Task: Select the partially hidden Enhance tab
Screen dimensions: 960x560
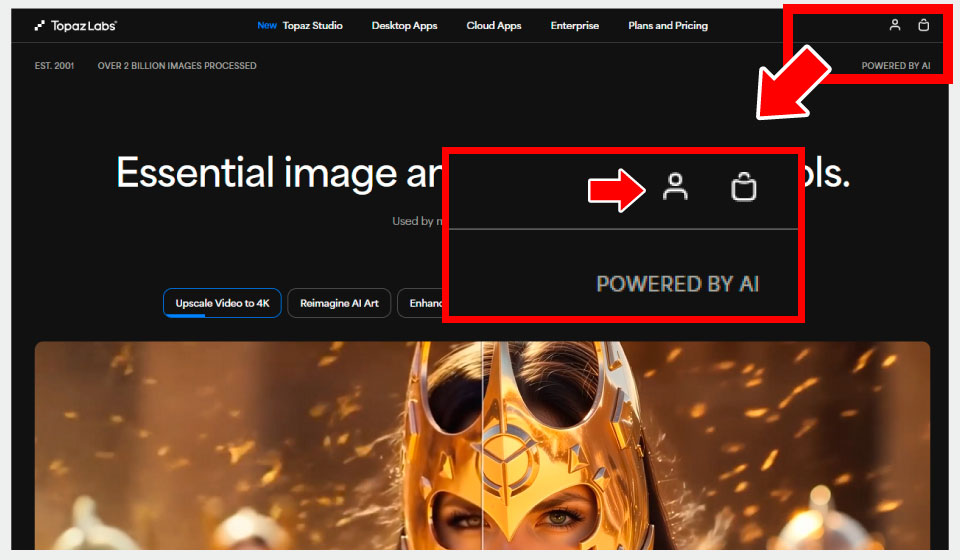Action: pyautogui.click(x=423, y=303)
